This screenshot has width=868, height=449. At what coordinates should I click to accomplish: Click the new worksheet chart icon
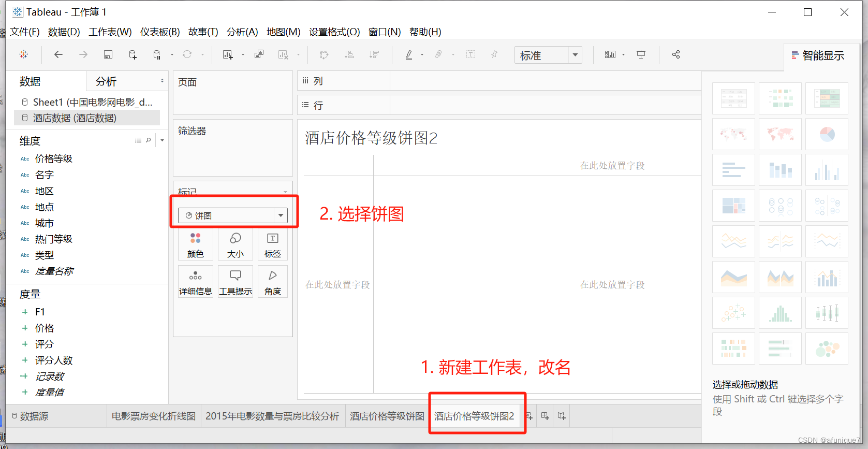pos(228,54)
